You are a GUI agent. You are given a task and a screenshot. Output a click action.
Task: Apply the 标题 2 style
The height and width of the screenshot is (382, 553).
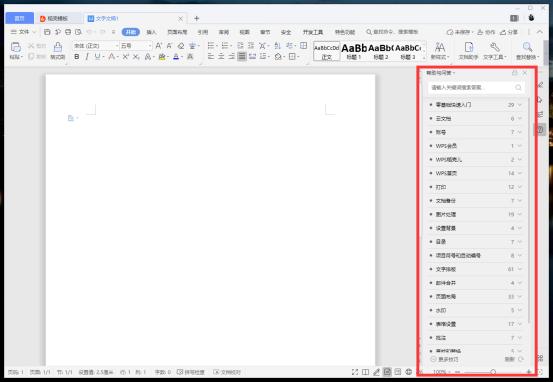[x=381, y=51]
